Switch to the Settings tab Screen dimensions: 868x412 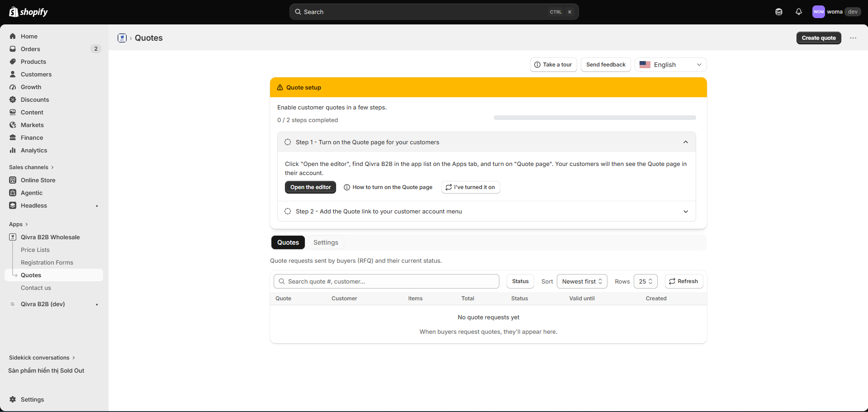tap(326, 242)
